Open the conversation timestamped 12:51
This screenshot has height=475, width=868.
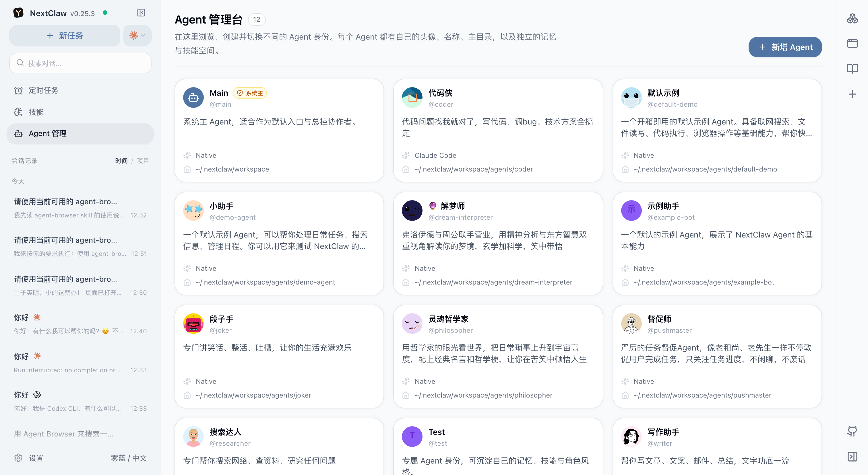80,246
